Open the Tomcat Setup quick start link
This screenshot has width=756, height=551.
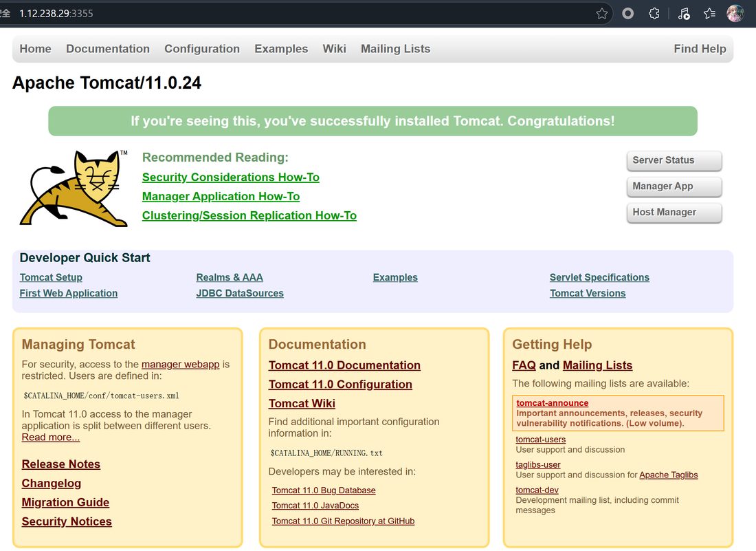pyautogui.click(x=51, y=277)
